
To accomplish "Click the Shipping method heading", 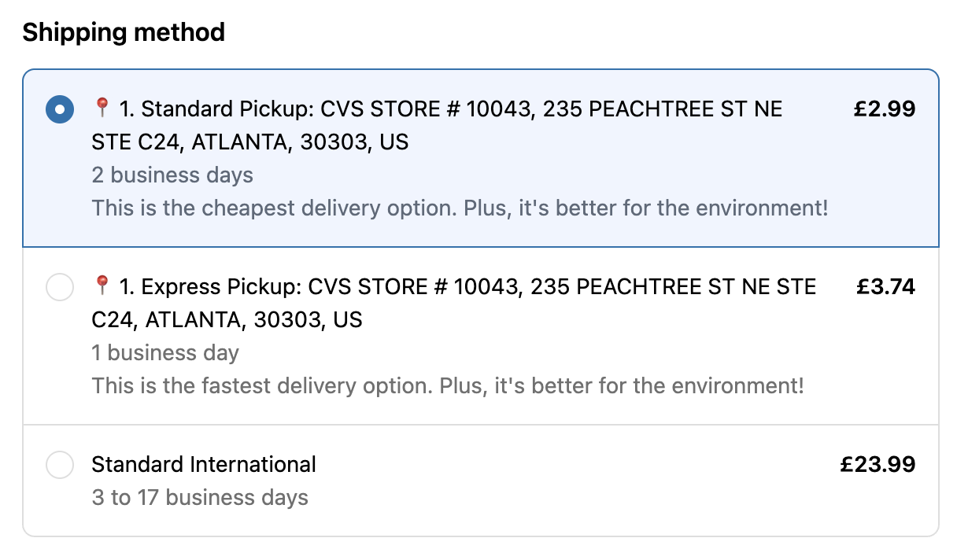I will (x=124, y=32).
